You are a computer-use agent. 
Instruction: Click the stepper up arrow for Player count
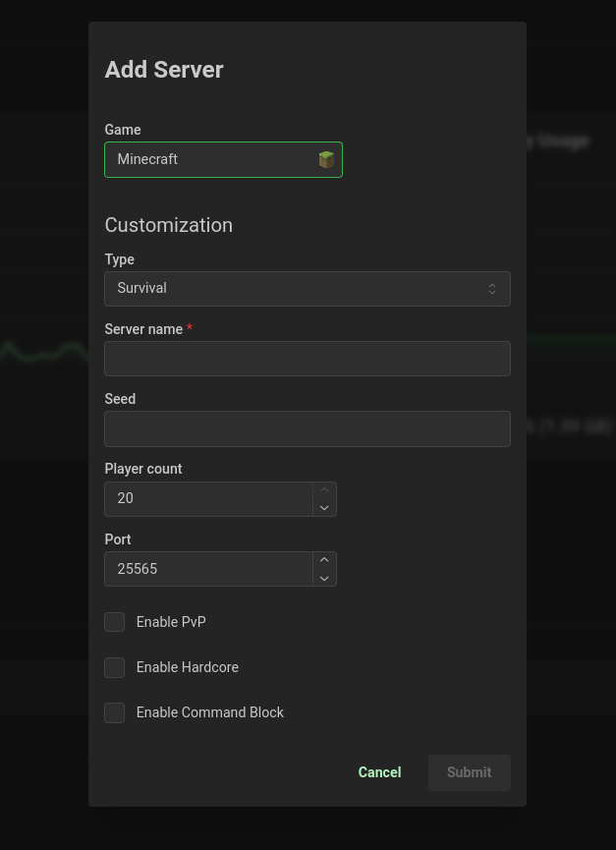pyautogui.click(x=324, y=489)
